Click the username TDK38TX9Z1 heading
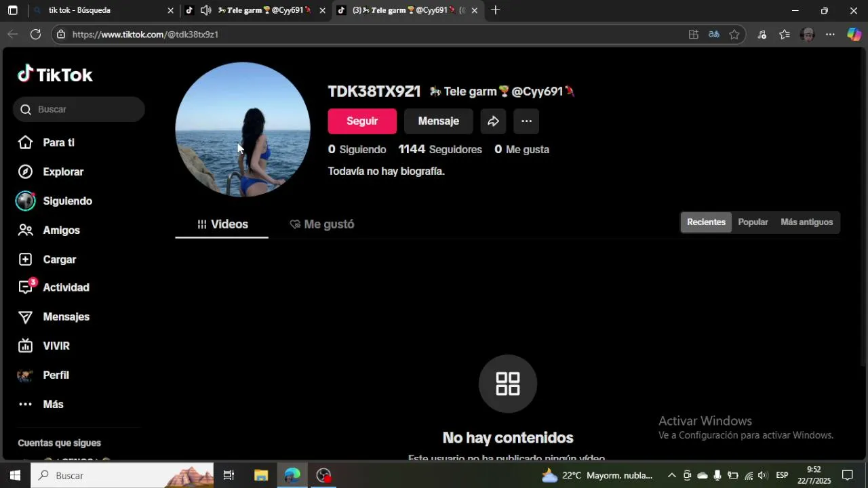Image resolution: width=868 pixels, height=488 pixels. [x=374, y=91]
